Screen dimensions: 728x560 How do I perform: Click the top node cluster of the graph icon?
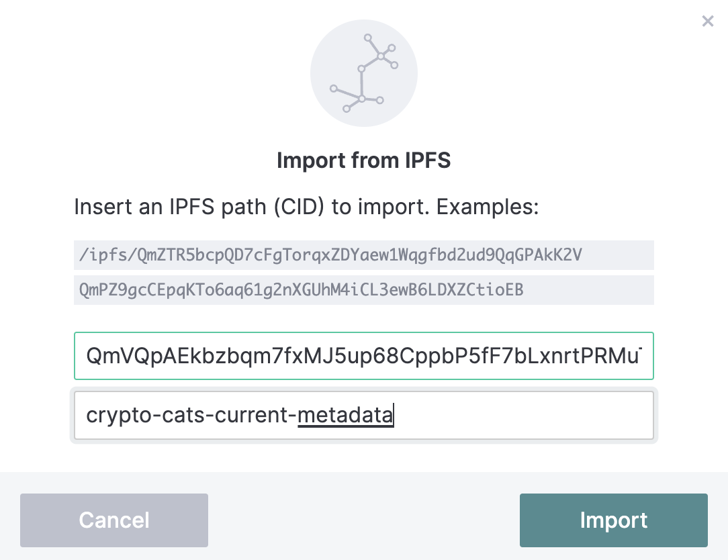point(382,56)
